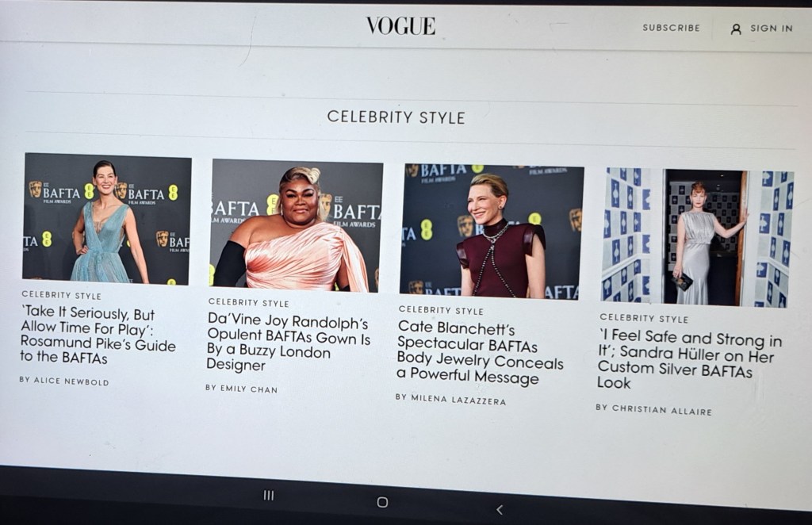Tap Android back arrow icon

point(500,510)
